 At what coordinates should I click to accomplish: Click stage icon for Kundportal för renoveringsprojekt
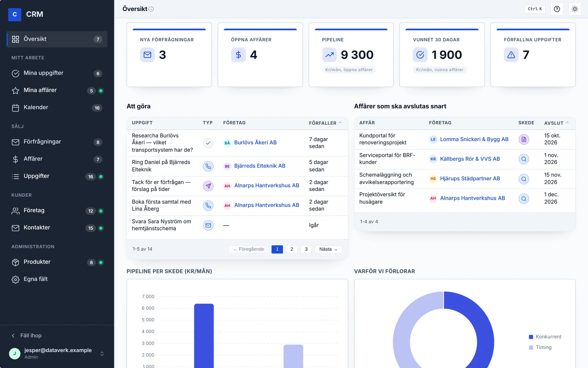524,139
